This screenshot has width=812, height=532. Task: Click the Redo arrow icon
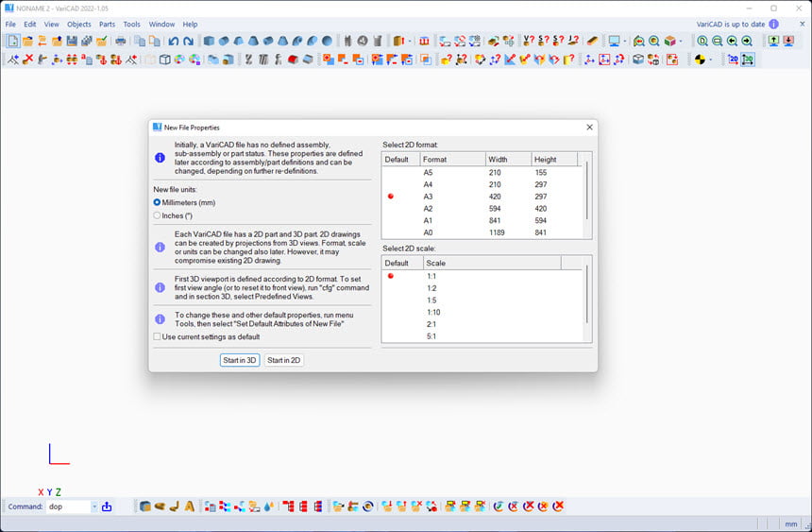coord(188,41)
